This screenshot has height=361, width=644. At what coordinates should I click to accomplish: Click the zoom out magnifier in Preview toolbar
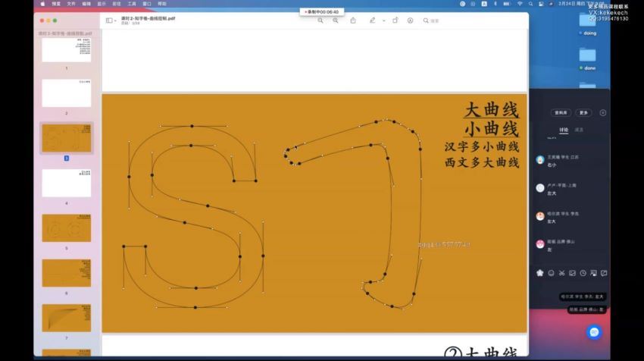pyautogui.click(x=320, y=20)
